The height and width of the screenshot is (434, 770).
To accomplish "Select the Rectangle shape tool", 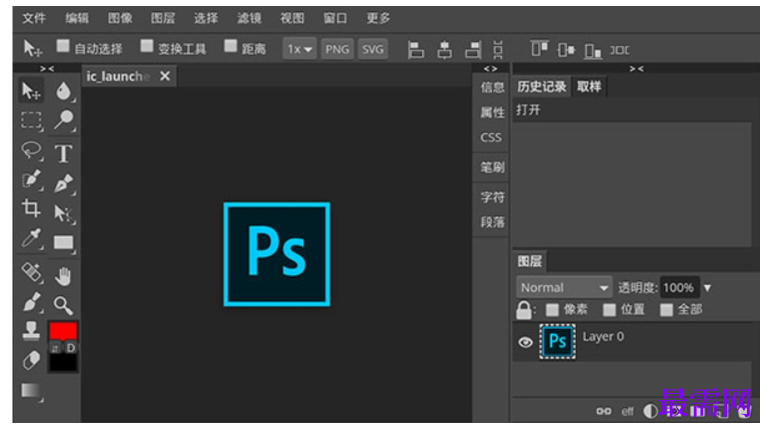I will tap(63, 243).
